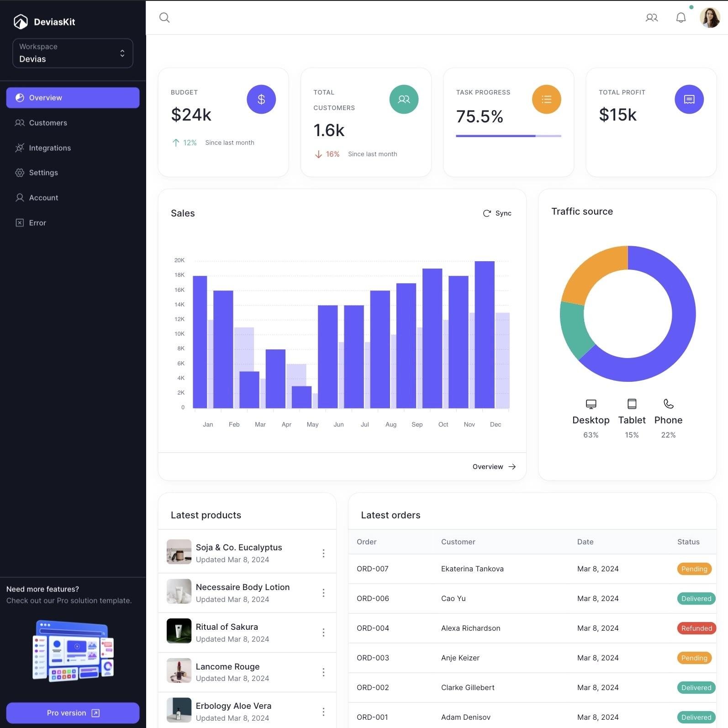The image size is (728, 728).
Task: Open contacts via the people icon
Action: tap(651, 18)
